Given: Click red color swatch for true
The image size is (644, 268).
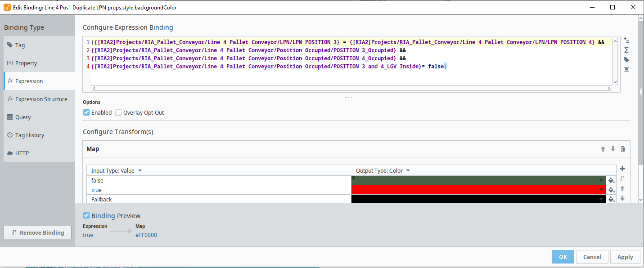Looking at the screenshot, I should [x=478, y=190].
